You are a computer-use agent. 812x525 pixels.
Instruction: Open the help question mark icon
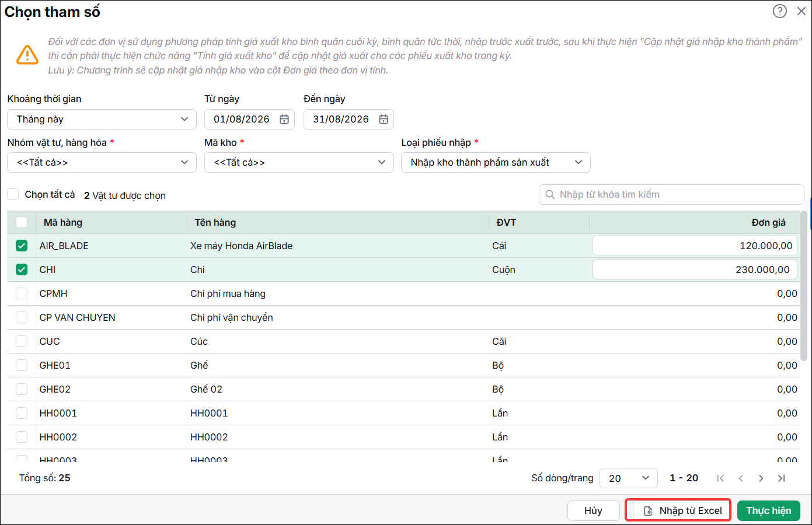[779, 11]
